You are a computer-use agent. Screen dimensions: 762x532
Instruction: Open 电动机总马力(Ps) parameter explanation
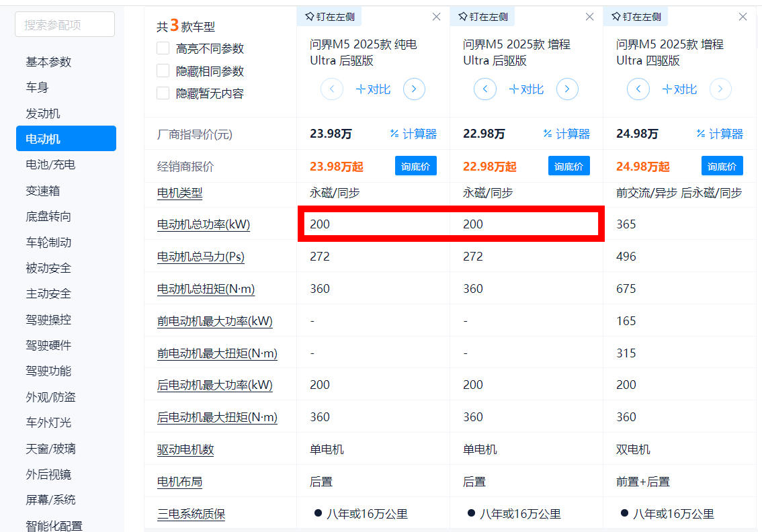pos(201,256)
